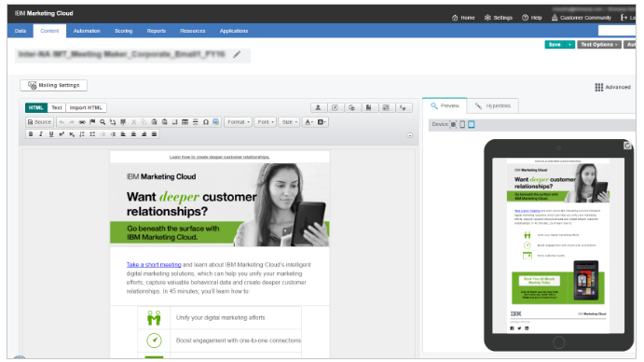Switch editor to HTML mode
The width and height of the screenshot is (644, 362).
(x=36, y=108)
